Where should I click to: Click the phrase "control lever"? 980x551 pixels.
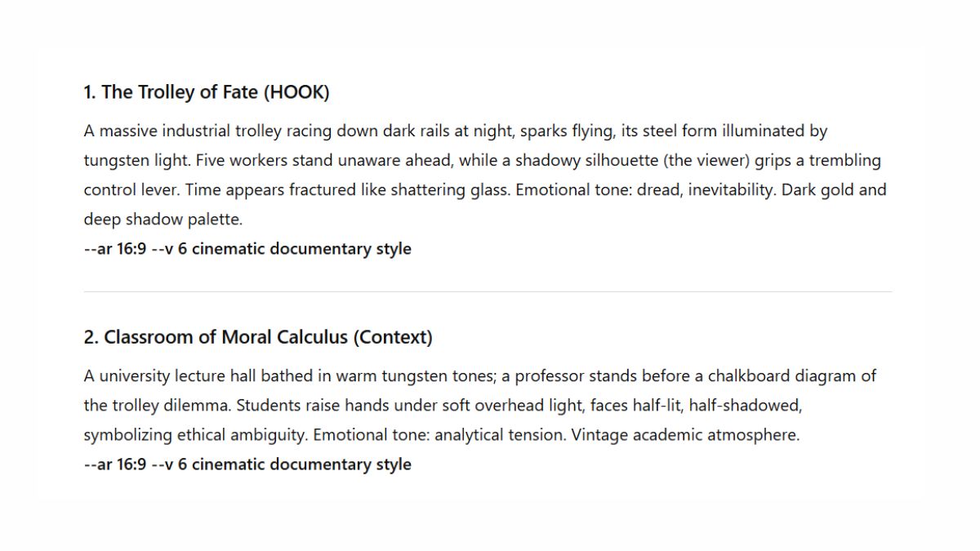[131, 190]
